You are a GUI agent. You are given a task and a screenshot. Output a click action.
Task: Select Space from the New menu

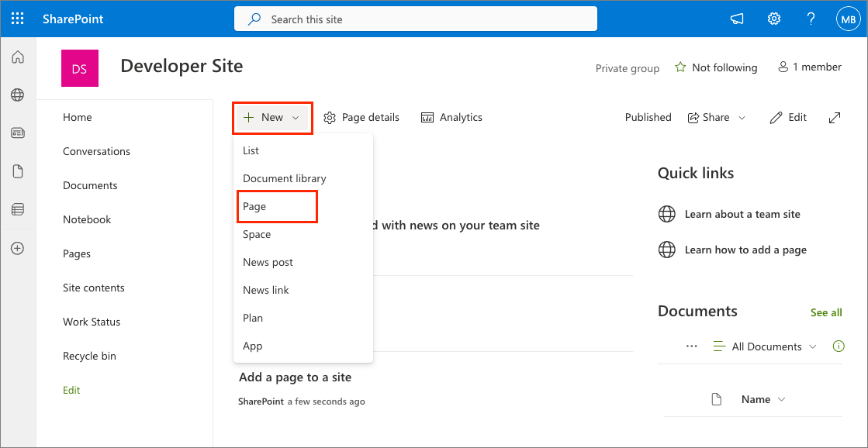[303, 235]
